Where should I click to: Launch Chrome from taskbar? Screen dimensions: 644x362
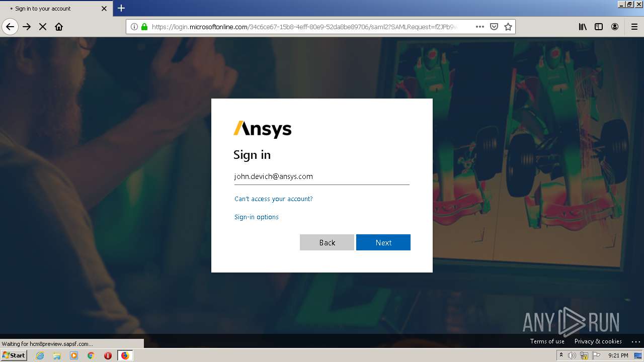tap(91, 355)
